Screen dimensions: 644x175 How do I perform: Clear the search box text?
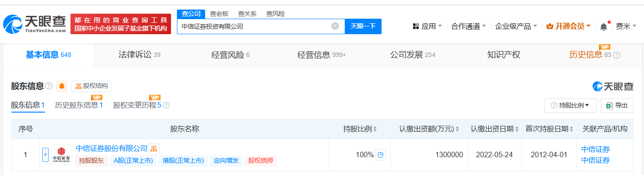pos(335,26)
